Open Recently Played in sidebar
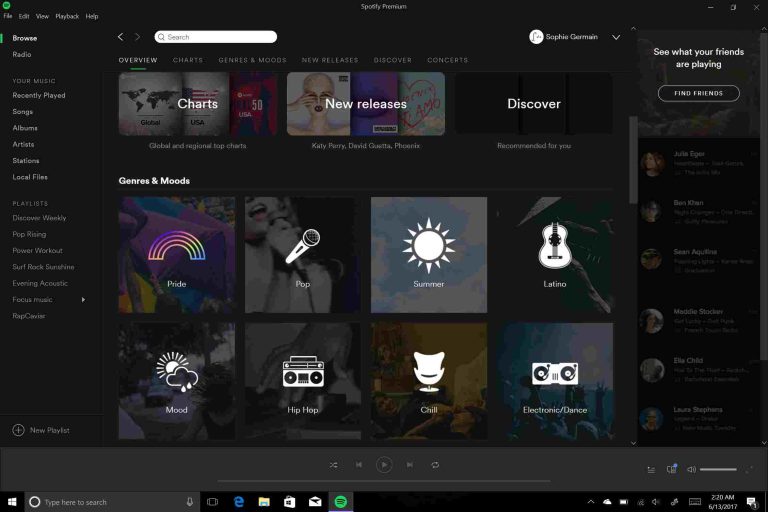 [x=39, y=95]
